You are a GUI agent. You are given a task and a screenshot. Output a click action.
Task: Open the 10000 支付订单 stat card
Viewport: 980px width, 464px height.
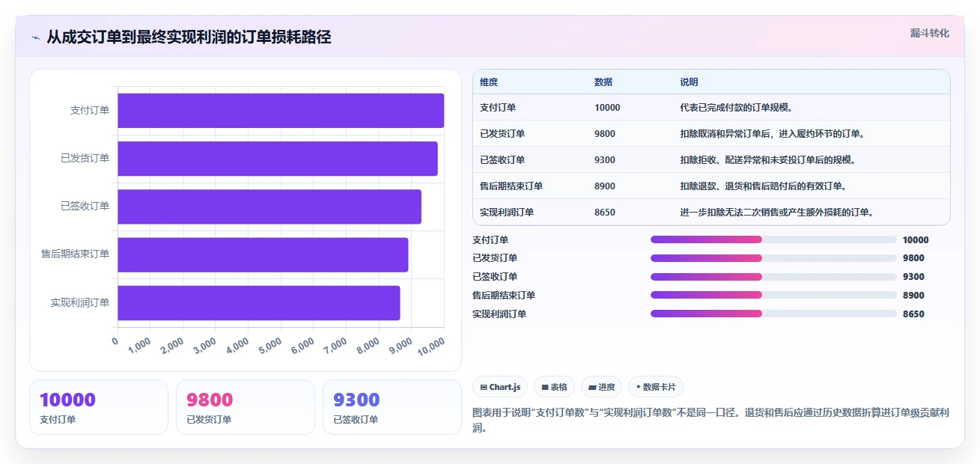99,407
